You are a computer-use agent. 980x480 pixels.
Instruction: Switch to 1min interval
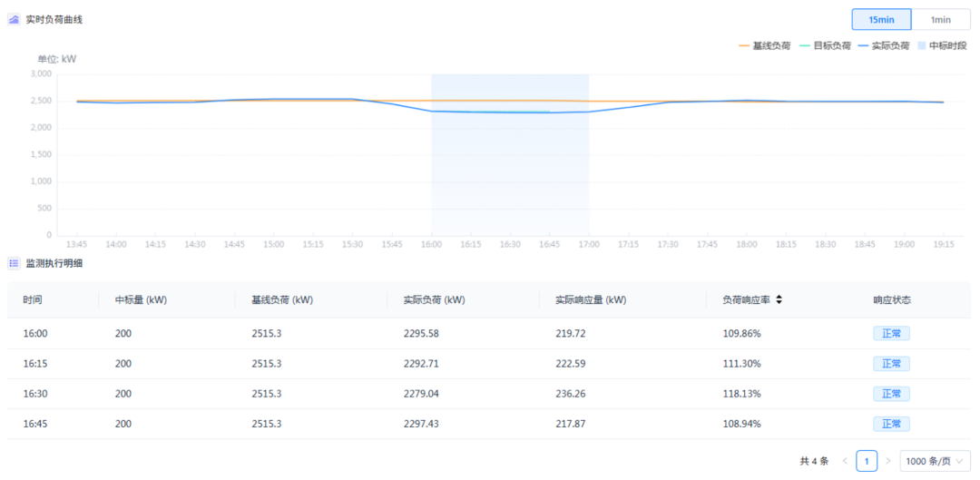(x=941, y=19)
